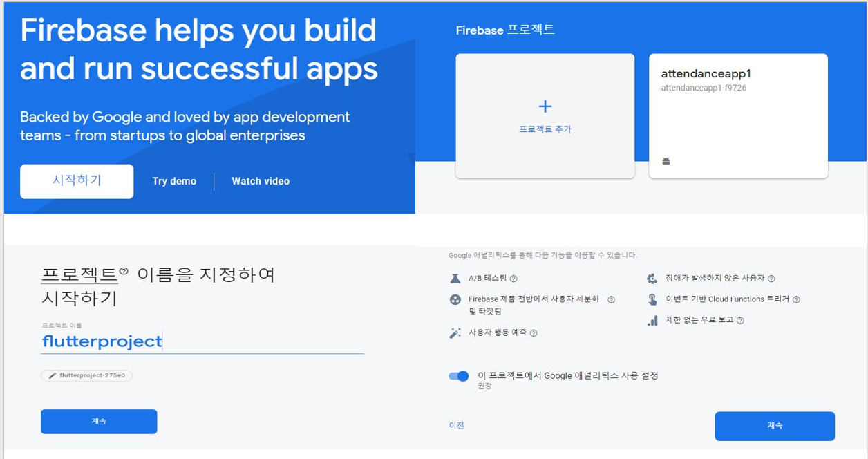Viewport: 868px width, 459px height.
Task: Click the pencil icon in project ID chip
Action: [53, 375]
